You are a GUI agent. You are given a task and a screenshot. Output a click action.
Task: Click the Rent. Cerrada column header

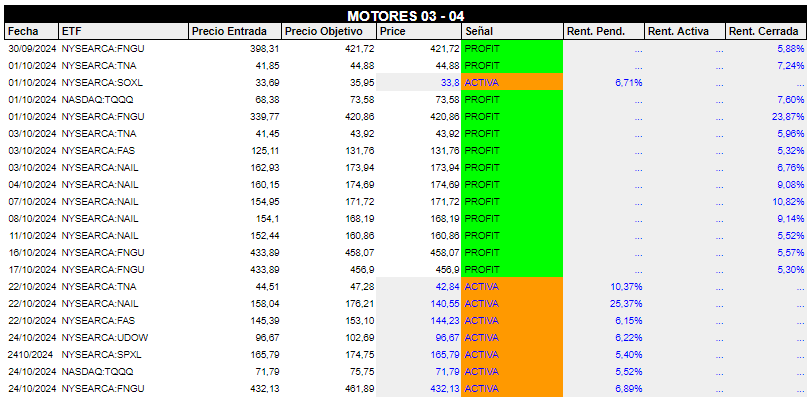764,32
